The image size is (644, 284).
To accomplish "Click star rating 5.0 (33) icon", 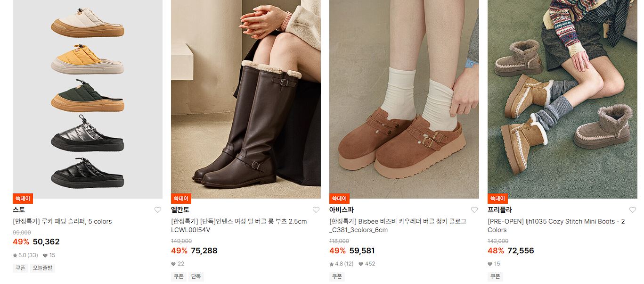I will click(15, 256).
